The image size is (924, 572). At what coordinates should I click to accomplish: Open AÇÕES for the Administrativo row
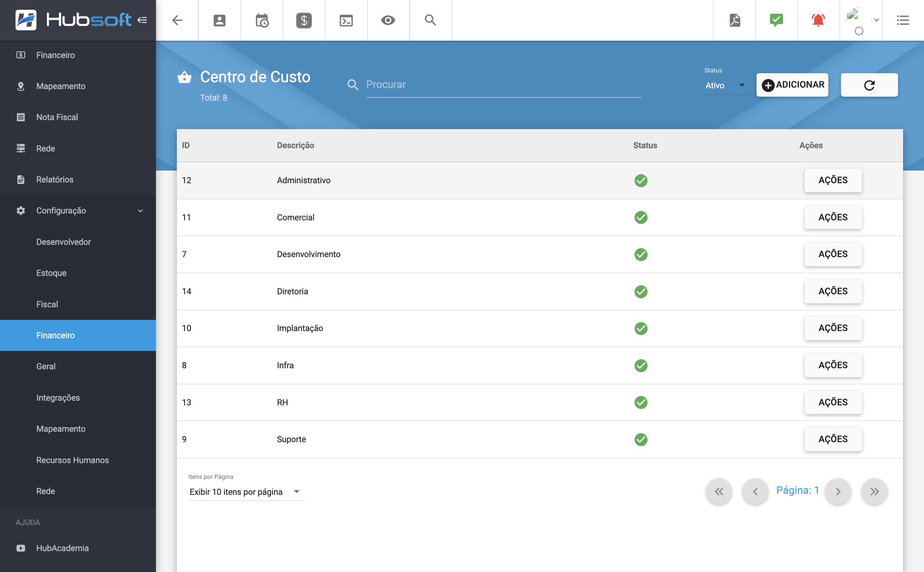(x=833, y=180)
